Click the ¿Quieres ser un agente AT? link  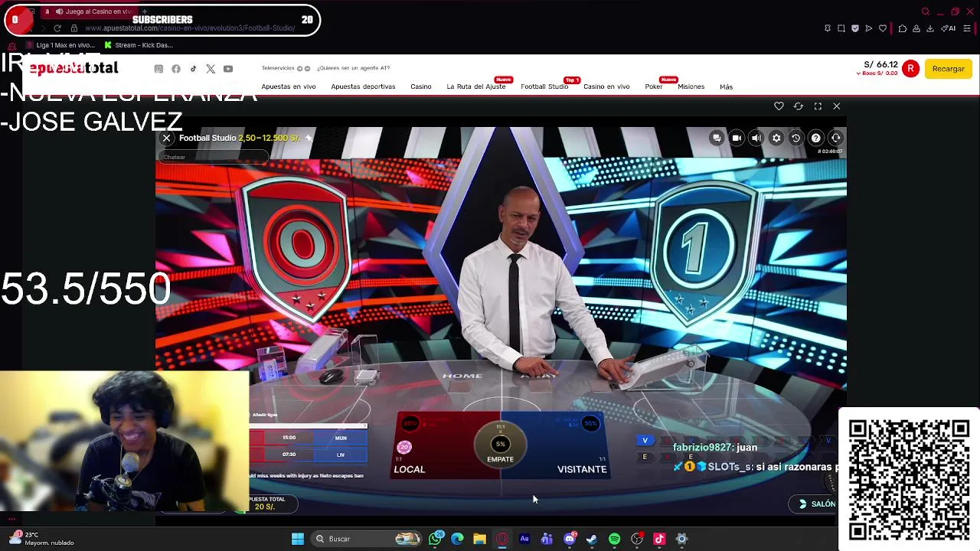tap(354, 68)
